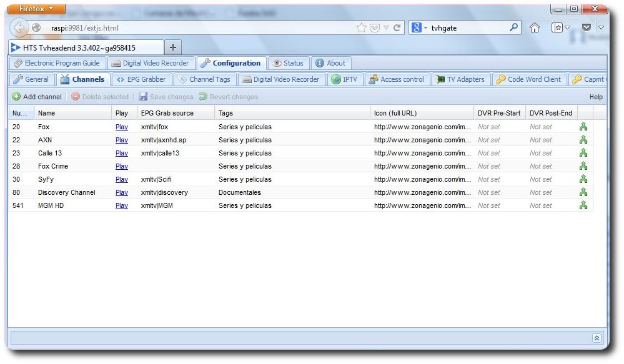Viewport: 624px width, 364px height.
Task: Open a new browser tab with plus button
Action: (173, 47)
